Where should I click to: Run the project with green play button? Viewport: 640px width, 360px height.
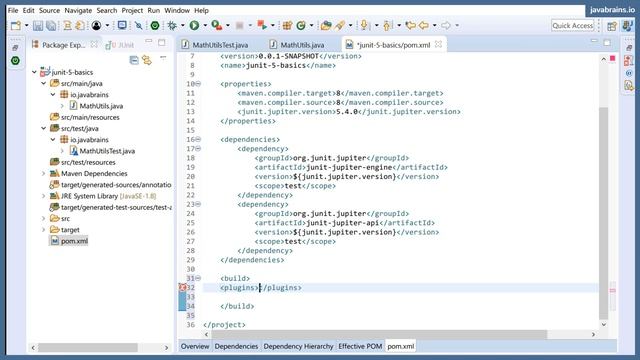[x=194, y=26]
